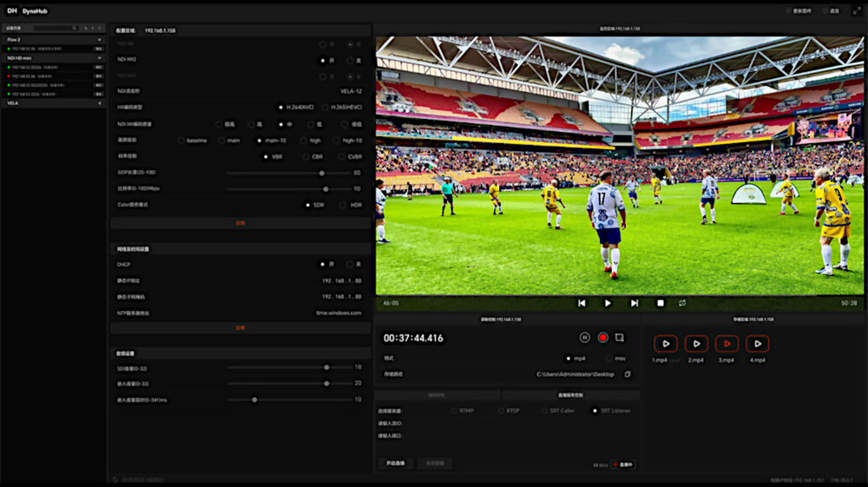Collapse the NDI HD mini device group
The image size is (868, 487).
click(x=99, y=58)
